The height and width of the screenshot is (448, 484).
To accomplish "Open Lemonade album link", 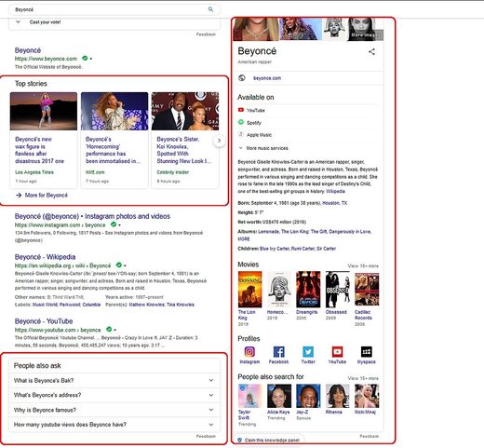I will click(268, 231).
